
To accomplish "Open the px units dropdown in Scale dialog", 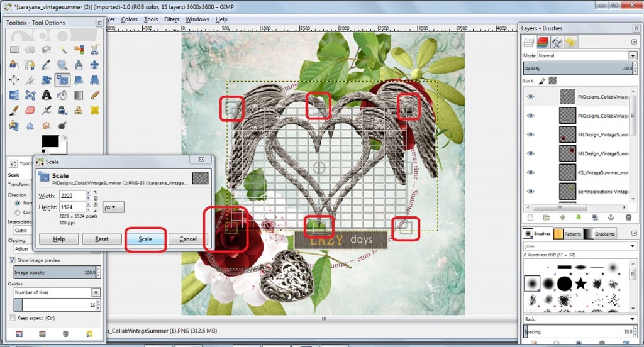I will pos(113,207).
